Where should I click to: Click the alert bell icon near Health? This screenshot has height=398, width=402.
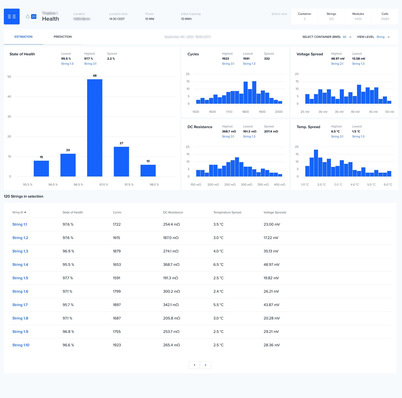pos(28,16)
